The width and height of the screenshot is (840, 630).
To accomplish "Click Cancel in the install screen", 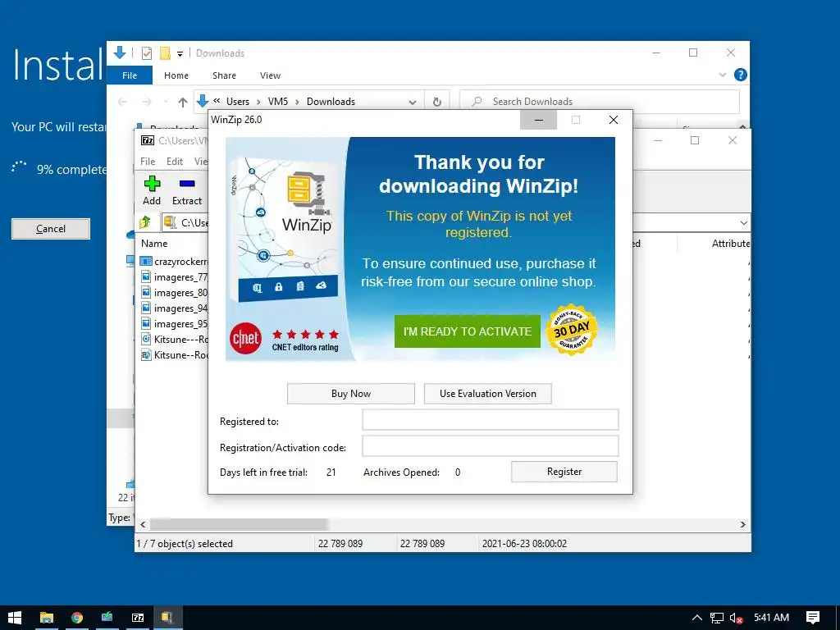I will [51, 229].
